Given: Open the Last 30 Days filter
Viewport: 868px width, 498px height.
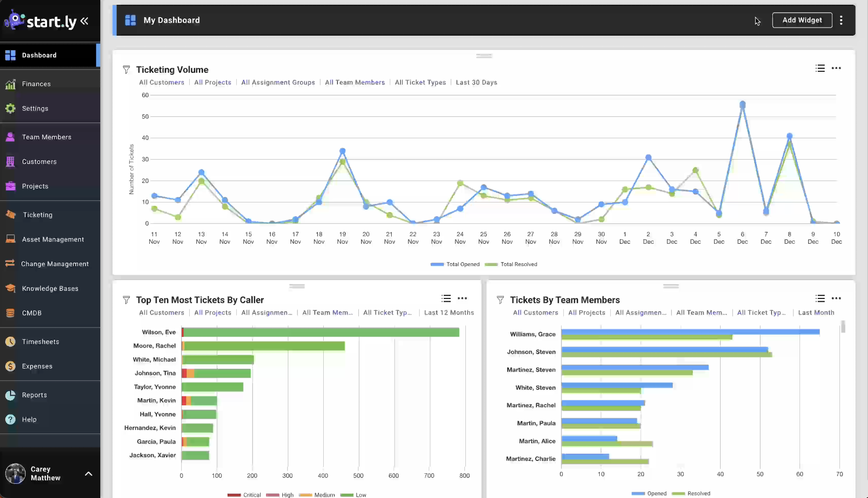Looking at the screenshot, I should click(476, 82).
